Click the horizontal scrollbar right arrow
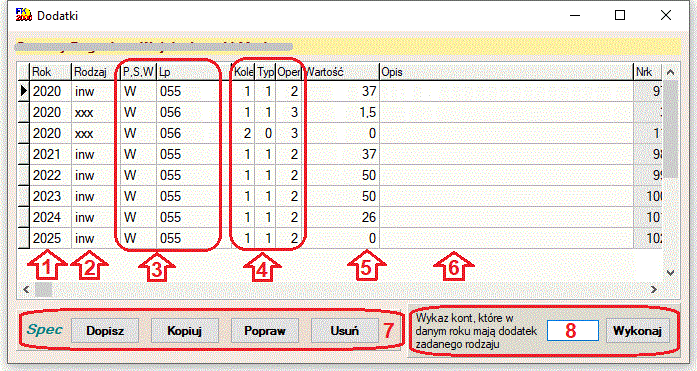The image size is (697, 371). (654, 290)
